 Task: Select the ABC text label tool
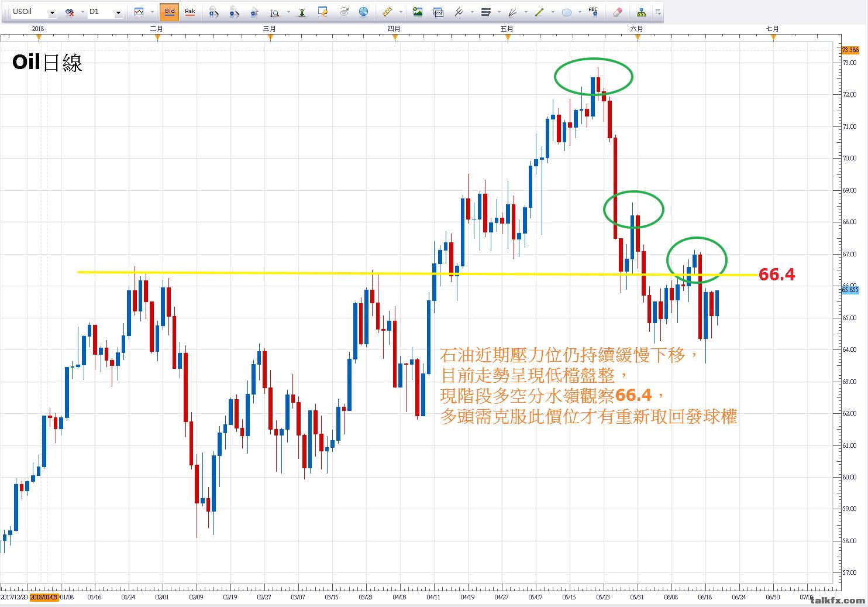pos(593,11)
